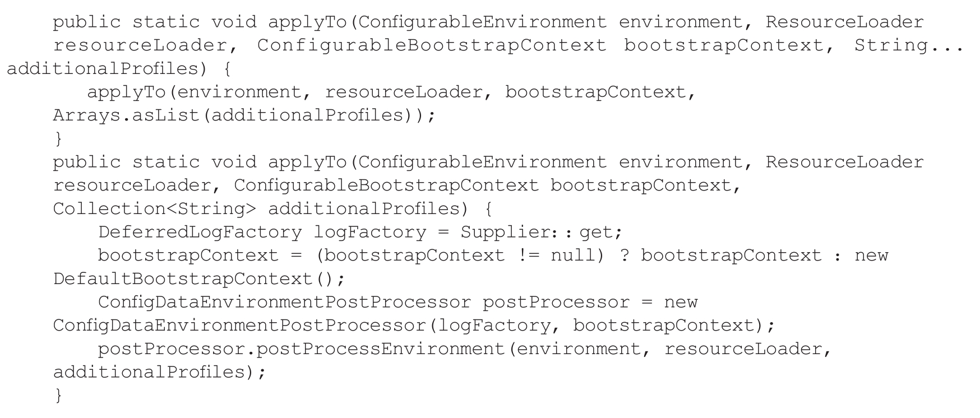Click the first closing brace
980x418 pixels.
[x=58, y=138]
